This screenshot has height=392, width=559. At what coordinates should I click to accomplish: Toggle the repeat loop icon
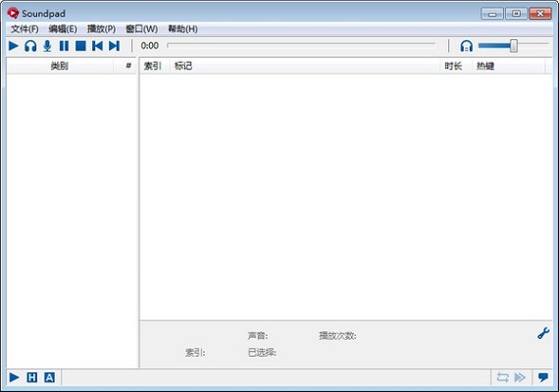point(503,377)
